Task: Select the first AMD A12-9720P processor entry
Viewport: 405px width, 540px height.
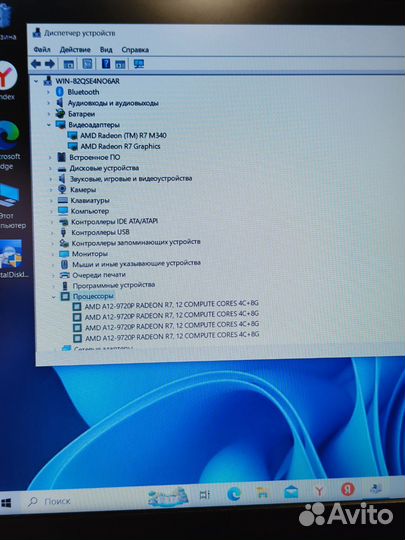Action: [172, 305]
